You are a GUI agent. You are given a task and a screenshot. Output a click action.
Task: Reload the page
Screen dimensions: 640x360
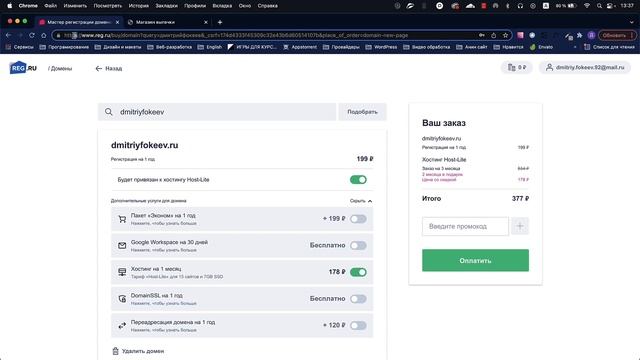click(x=31, y=36)
